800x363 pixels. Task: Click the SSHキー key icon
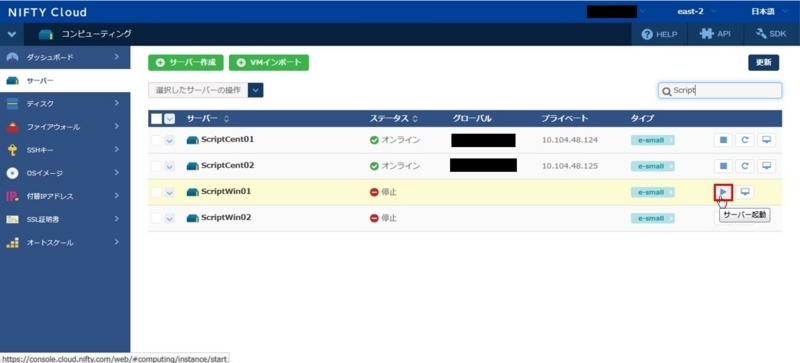13,150
